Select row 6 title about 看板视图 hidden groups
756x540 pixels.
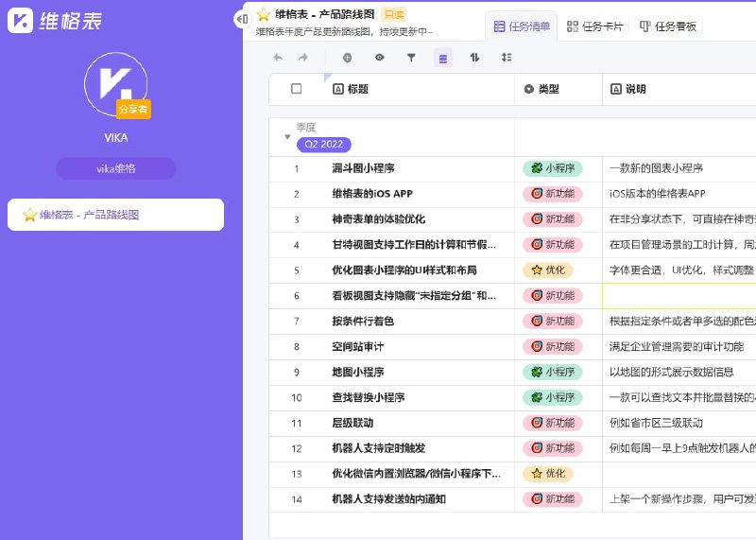pos(414,296)
